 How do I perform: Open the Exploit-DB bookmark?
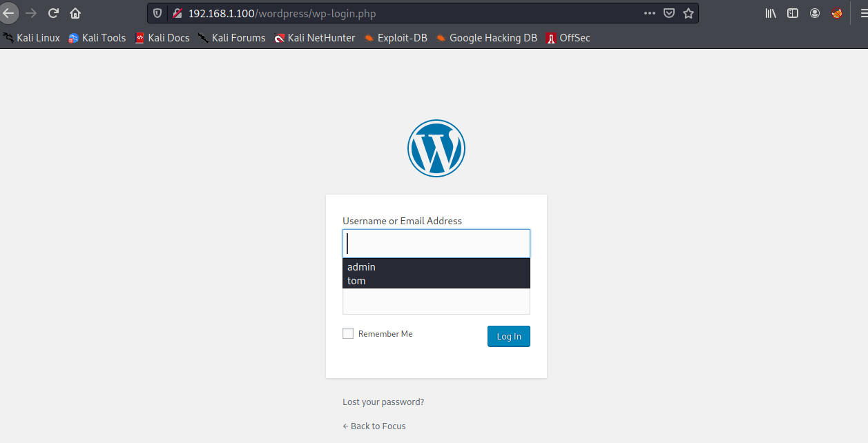[x=396, y=38]
